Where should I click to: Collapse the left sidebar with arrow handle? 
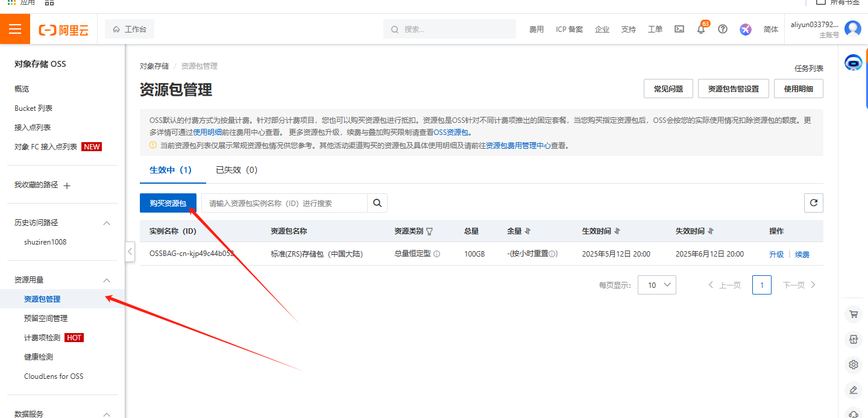point(130,251)
